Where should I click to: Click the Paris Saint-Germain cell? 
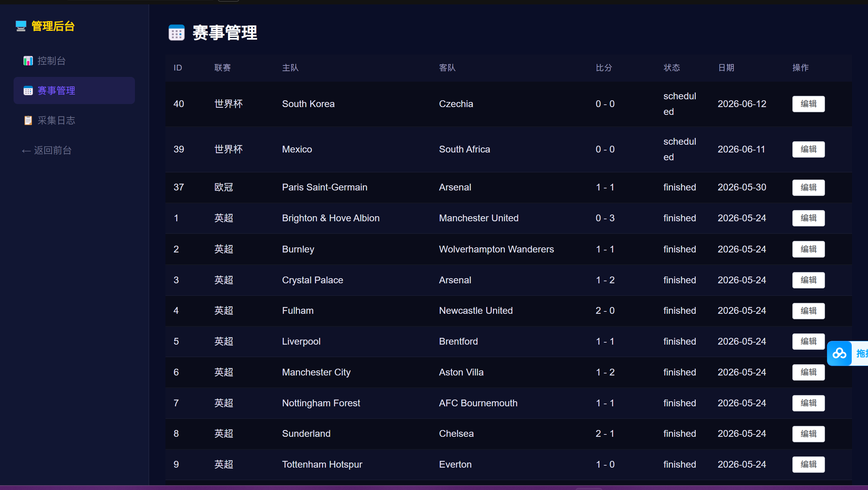click(x=325, y=187)
